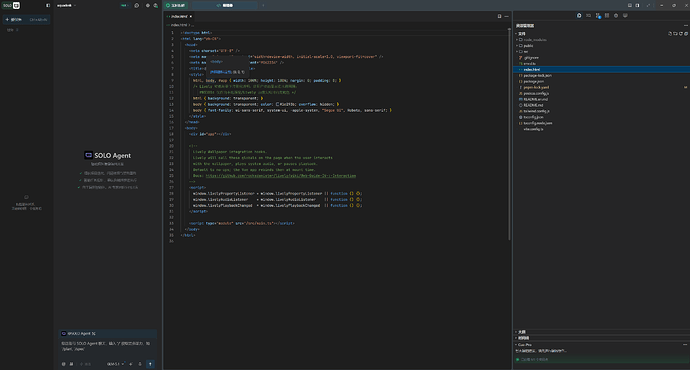
Task: Open the fifth circular activity icon
Action: tap(616, 15)
